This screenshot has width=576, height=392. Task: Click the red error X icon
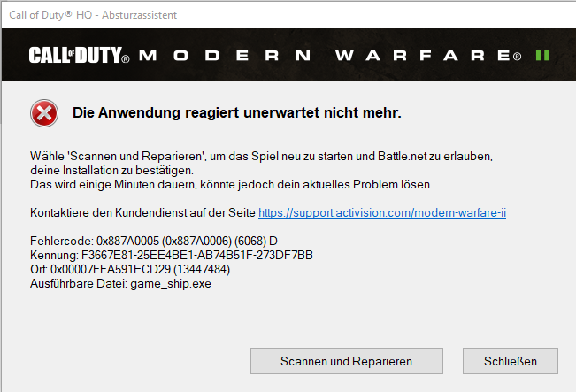[x=44, y=113]
